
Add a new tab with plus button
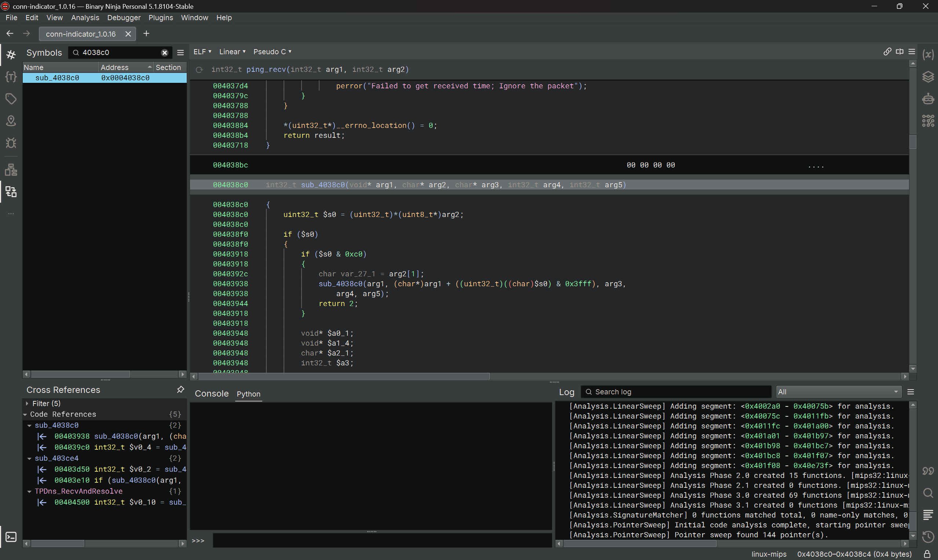146,34
